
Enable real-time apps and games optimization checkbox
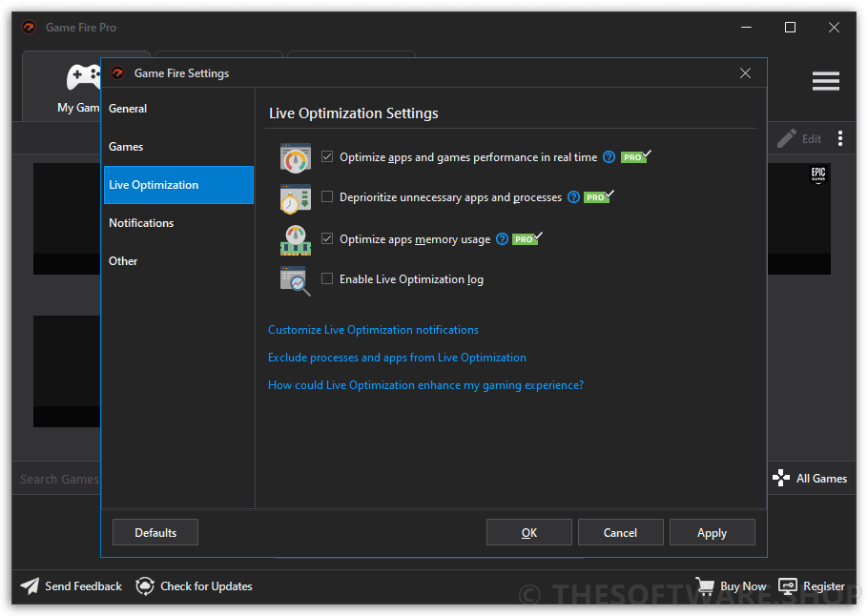point(327,156)
